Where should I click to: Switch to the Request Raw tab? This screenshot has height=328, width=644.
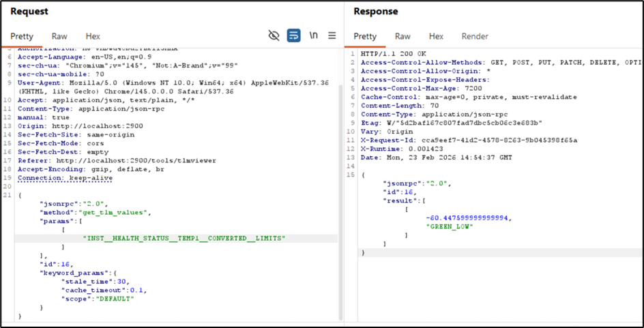point(59,36)
